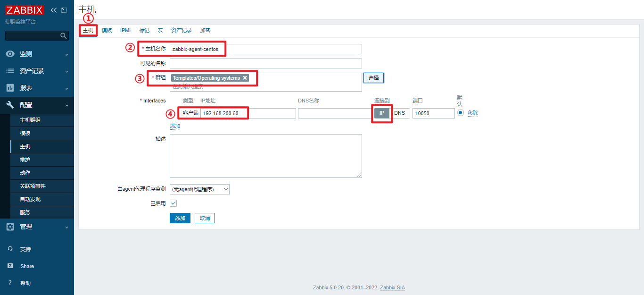Expand the 管理 menu section

pos(37,227)
